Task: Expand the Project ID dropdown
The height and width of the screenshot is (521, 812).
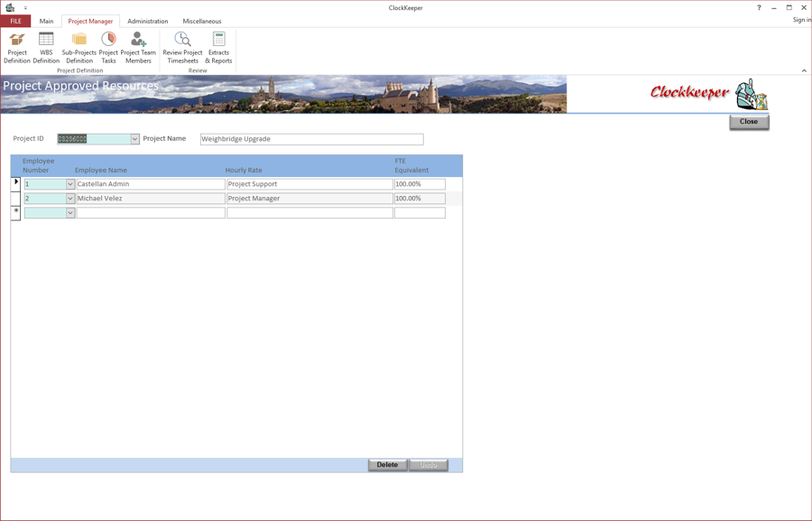Action: tap(134, 139)
